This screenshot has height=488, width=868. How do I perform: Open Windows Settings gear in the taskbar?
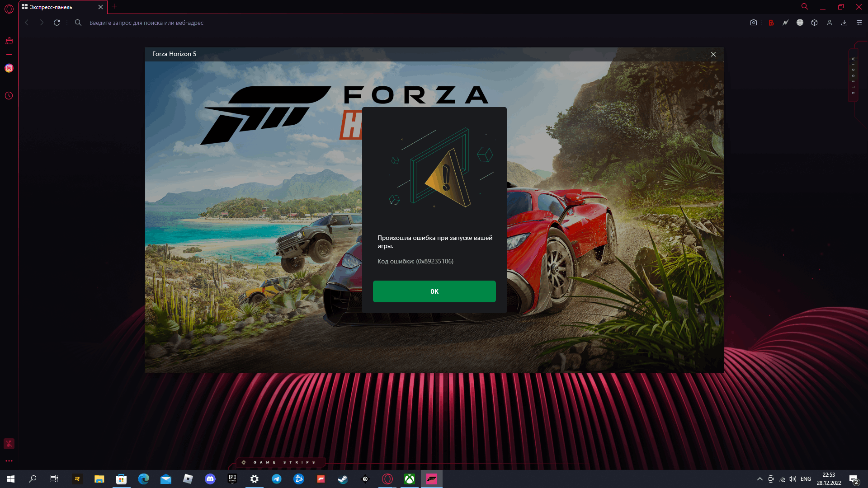point(255,479)
